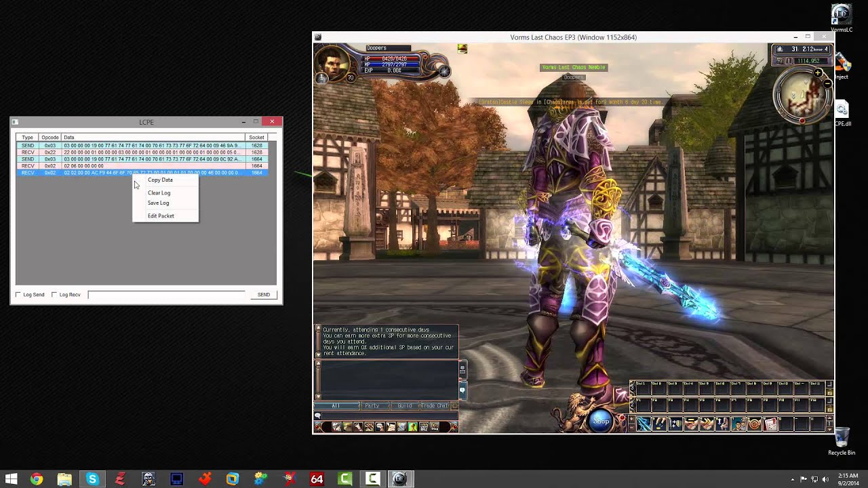This screenshot has width=868, height=488.
Task: Open the Windows Start button
Action: click(x=10, y=479)
